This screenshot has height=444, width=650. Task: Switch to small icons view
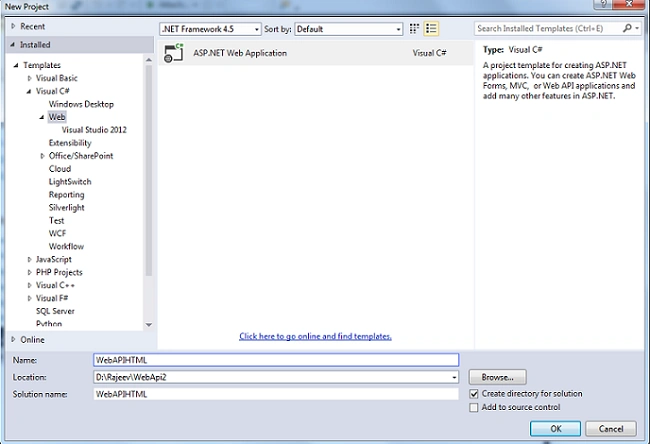coord(414,29)
